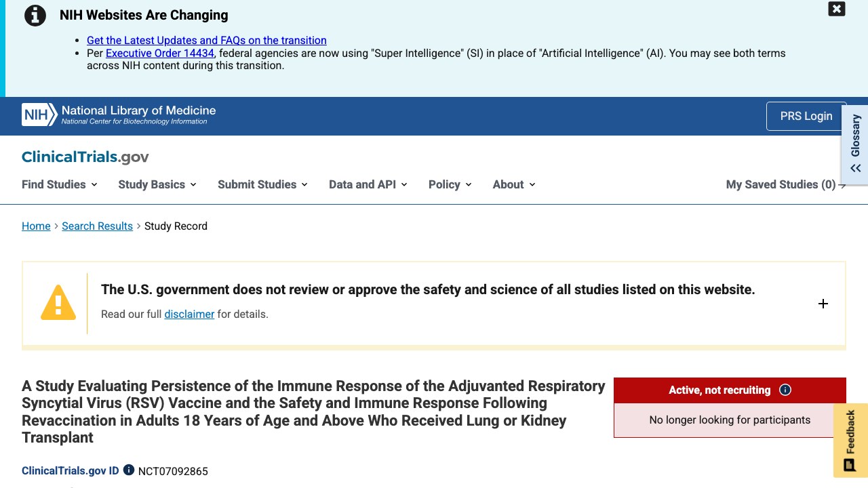
Task: Click the NIH National Library of Medicine logo
Action: click(119, 115)
